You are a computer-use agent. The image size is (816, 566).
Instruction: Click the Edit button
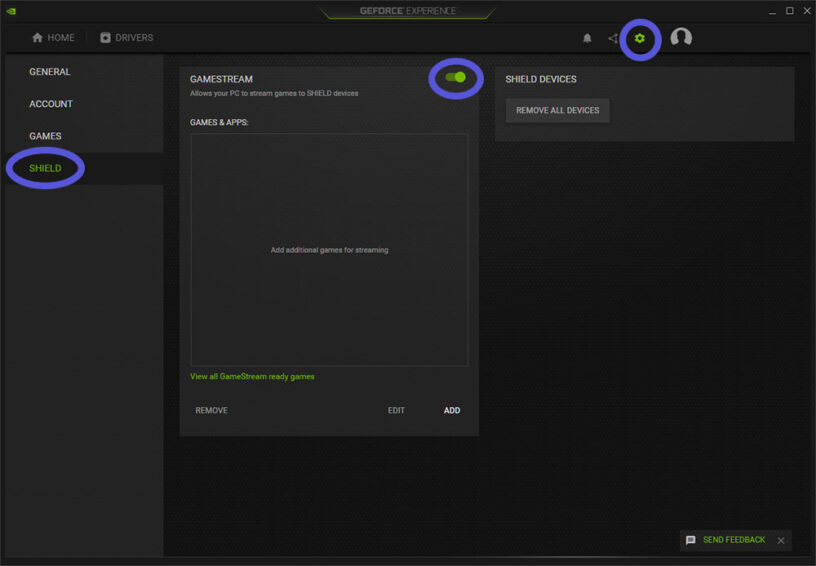pyautogui.click(x=396, y=410)
